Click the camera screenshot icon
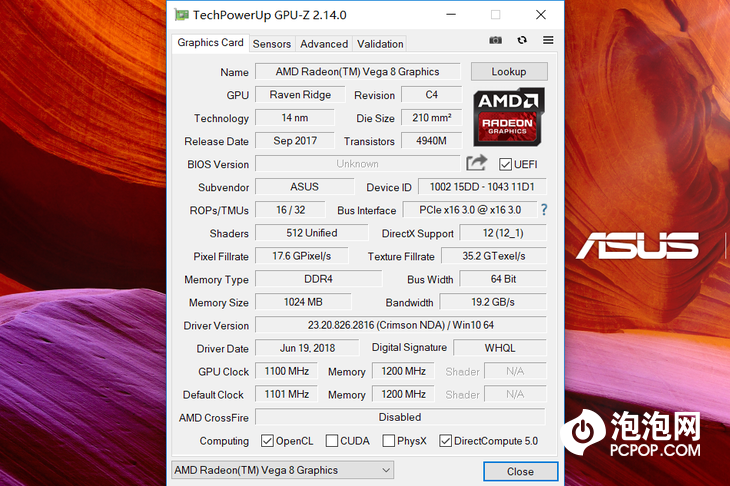This screenshot has height=486, width=730. pos(495,40)
